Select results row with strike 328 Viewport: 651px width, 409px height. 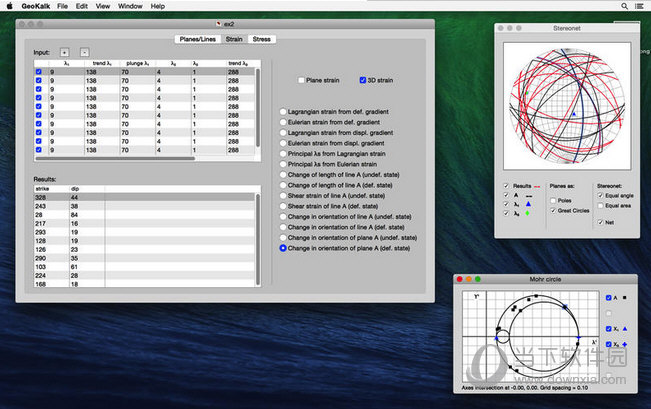click(x=144, y=198)
